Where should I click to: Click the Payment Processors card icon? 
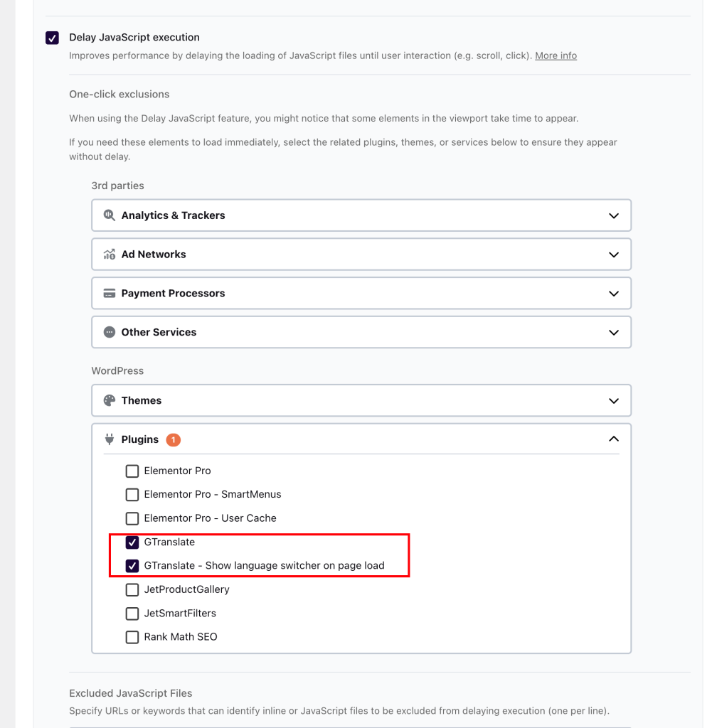[109, 293]
